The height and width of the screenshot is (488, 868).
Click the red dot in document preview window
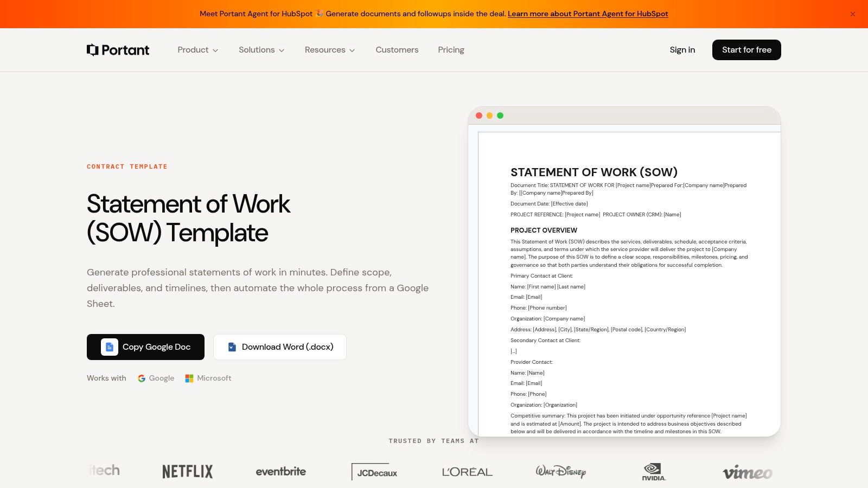479,115
